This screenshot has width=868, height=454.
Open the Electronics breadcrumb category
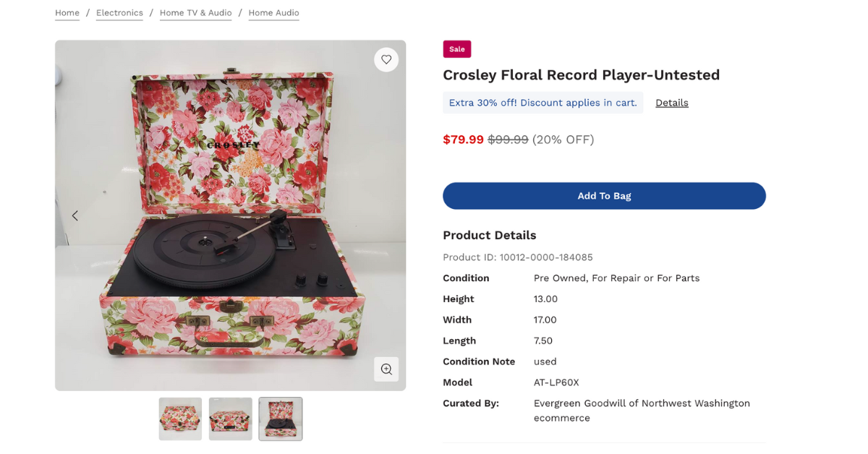pos(119,13)
